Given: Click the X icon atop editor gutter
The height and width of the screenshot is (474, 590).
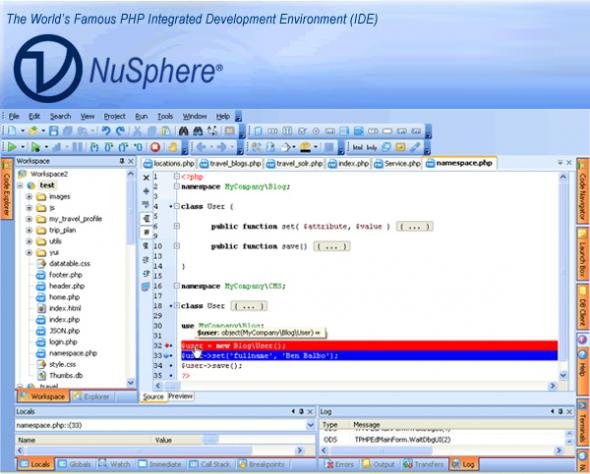Looking at the screenshot, I should pos(146,178).
